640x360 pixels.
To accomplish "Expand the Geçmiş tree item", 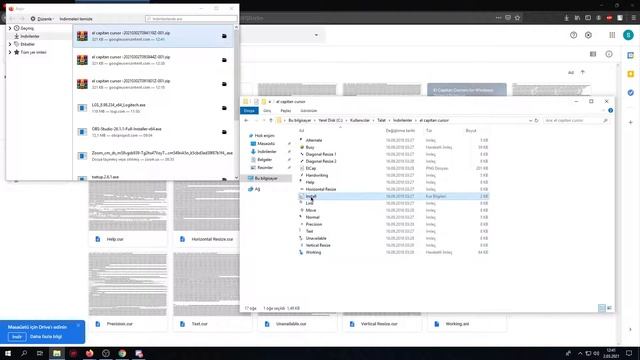I will coord(10,28).
